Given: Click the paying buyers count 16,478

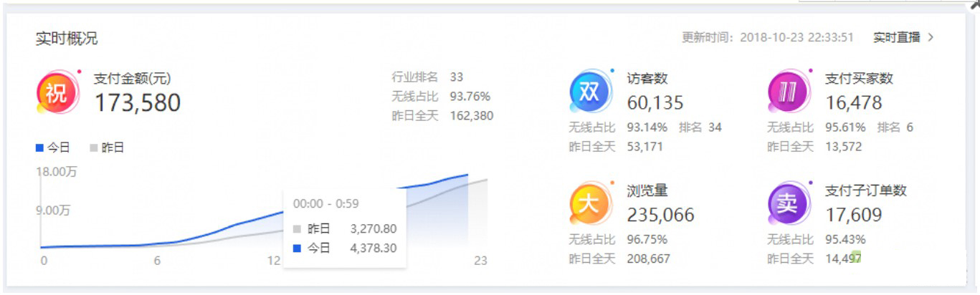Looking at the screenshot, I should coord(854,103).
